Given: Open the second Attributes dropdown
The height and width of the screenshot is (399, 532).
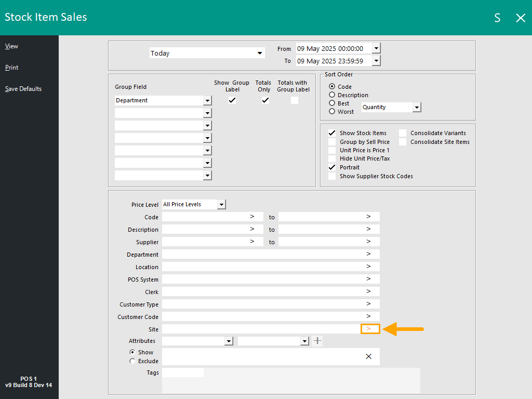Looking at the screenshot, I should [304, 341].
